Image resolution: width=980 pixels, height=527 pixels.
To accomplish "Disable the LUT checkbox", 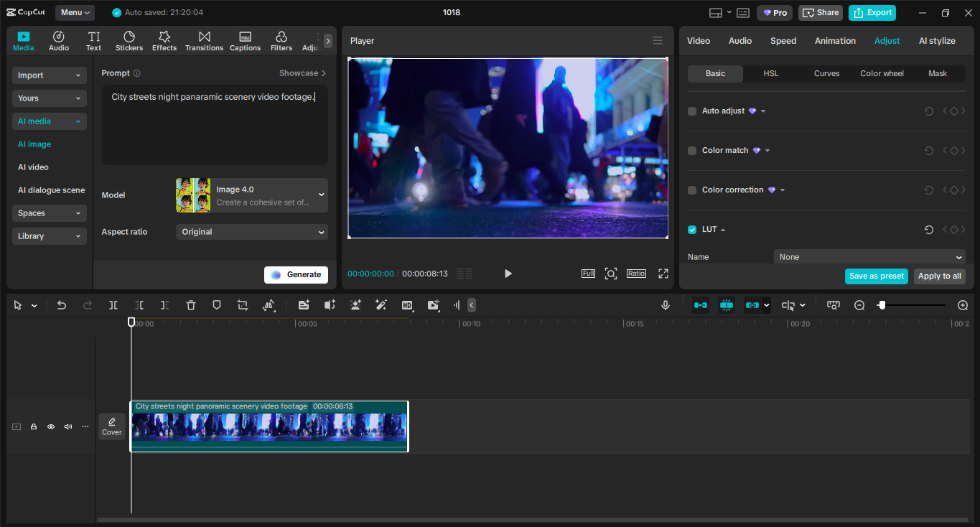I will pos(692,229).
